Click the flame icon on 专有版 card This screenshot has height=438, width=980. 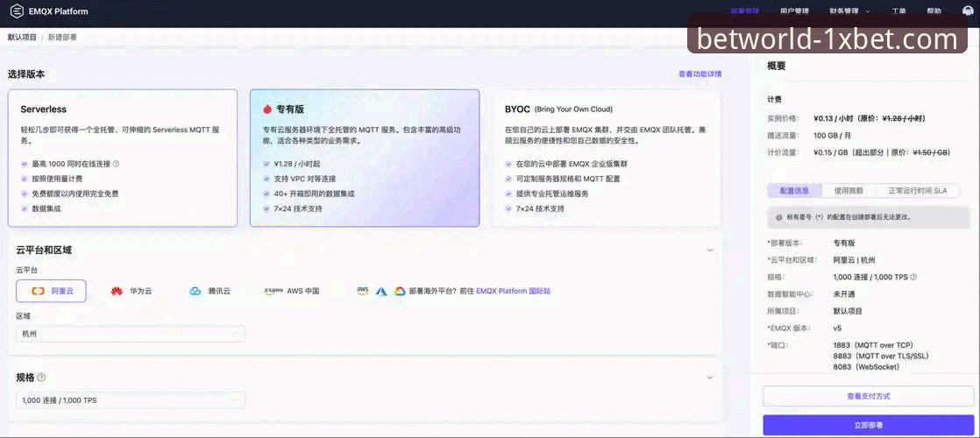click(x=267, y=109)
